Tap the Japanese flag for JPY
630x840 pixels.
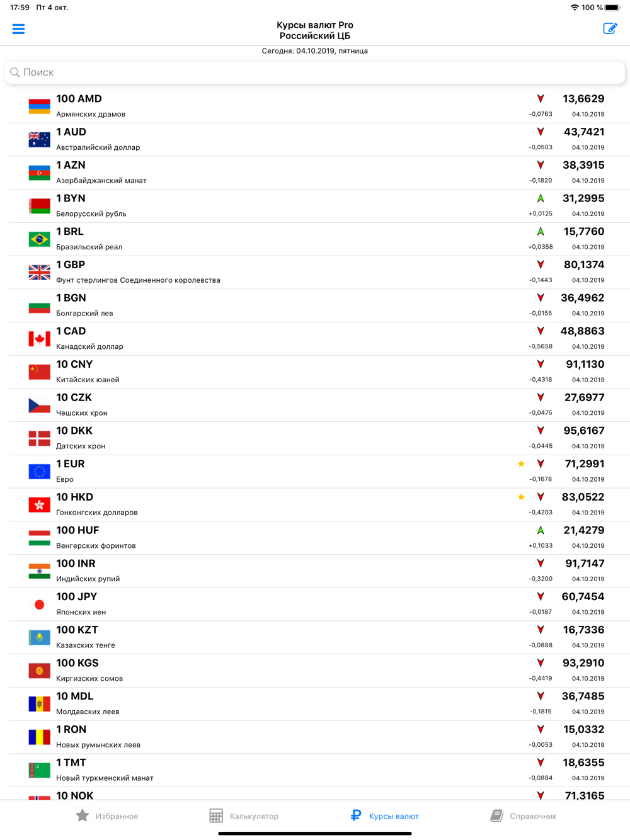pos(40,604)
